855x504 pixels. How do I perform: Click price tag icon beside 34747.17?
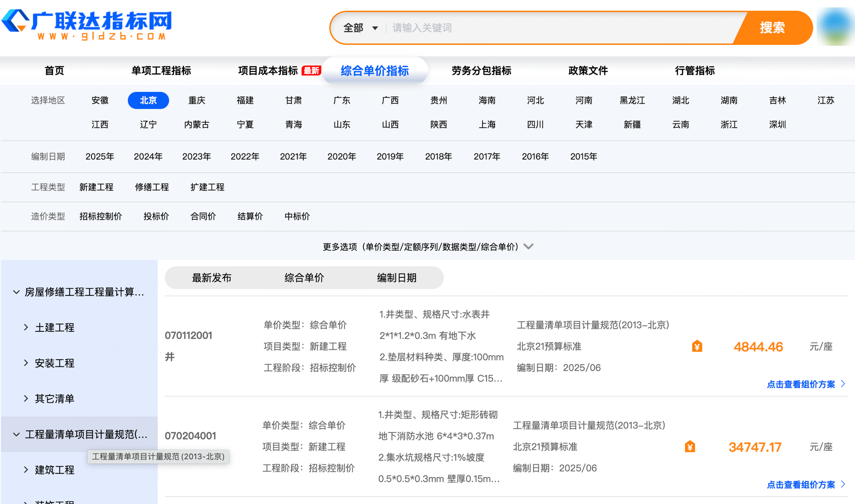pyautogui.click(x=690, y=447)
